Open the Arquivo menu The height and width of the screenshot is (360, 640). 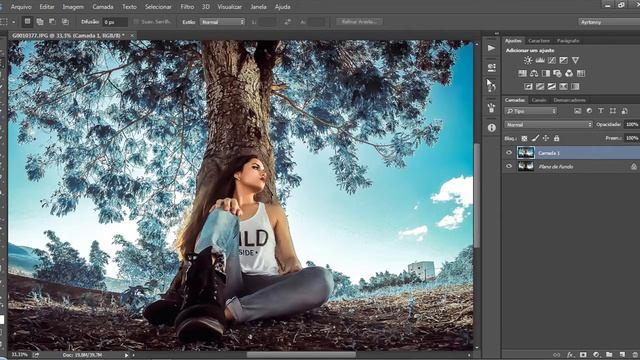pos(21,7)
